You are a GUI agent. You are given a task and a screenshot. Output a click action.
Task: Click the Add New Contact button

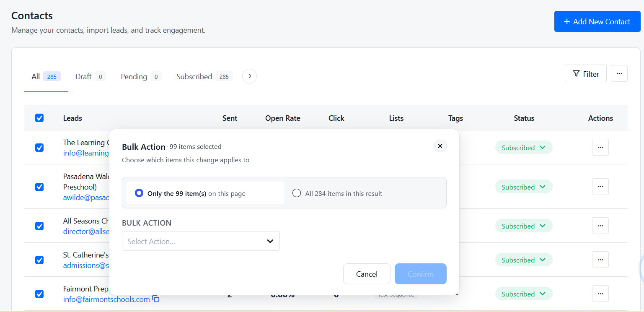[x=597, y=21]
